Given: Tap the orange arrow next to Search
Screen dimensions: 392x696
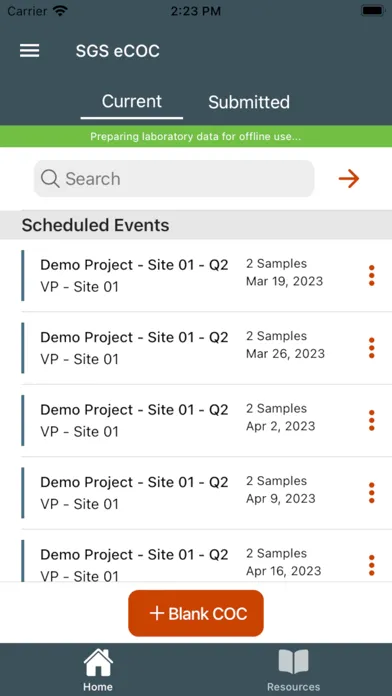Looking at the screenshot, I should (349, 179).
